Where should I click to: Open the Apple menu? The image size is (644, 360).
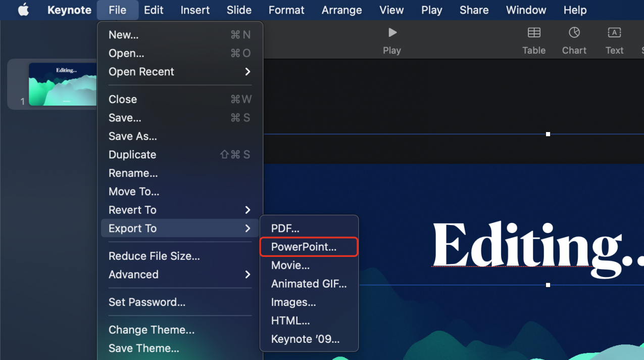click(x=23, y=10)
